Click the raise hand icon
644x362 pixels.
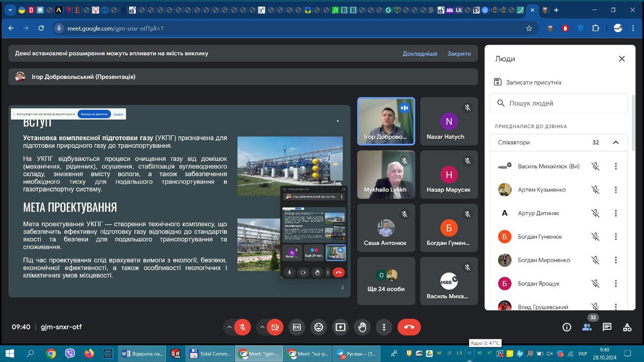[362, 327]
